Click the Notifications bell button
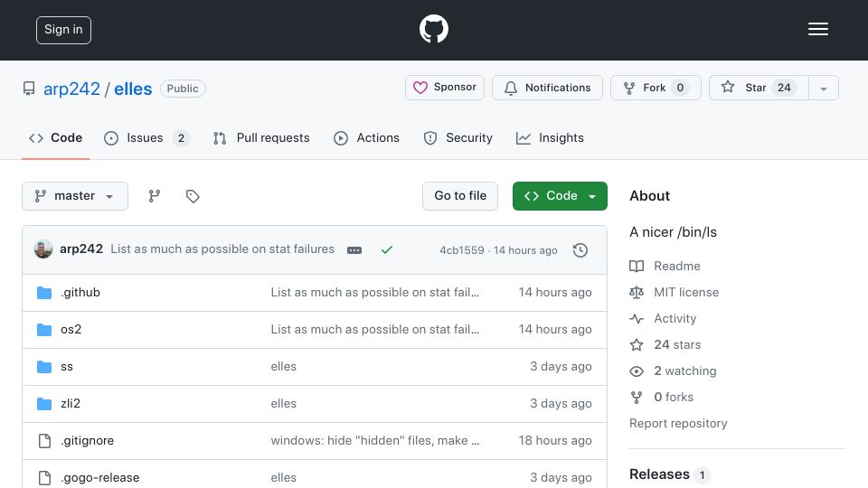Image resolution: width=868 pixels, height=488 pixels. tap(547, 88)
